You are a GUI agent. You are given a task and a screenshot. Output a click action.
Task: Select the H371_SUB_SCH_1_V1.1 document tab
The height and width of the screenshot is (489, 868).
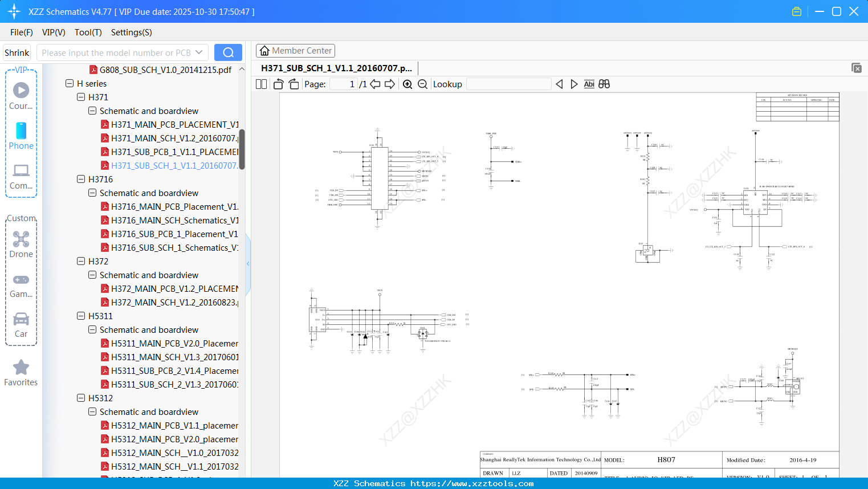coord(336,68)
